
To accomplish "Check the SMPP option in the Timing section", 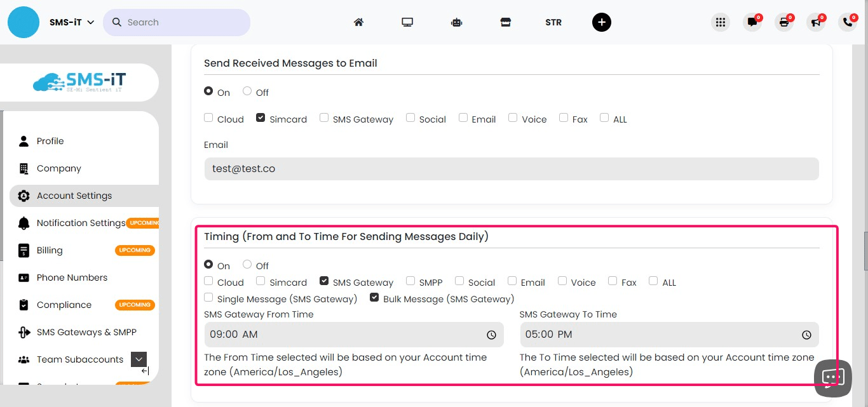I will click(x=410, y=280).
